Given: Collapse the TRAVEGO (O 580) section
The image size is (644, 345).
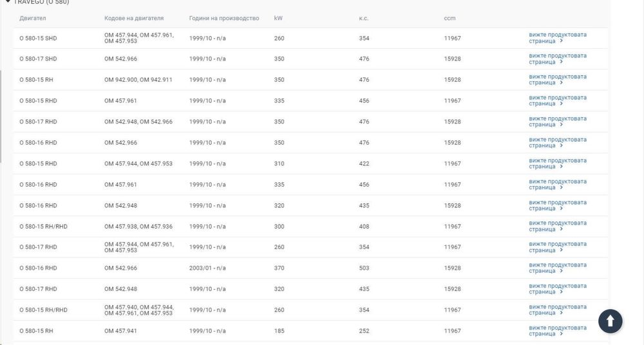Looking at the screenshot, I should coord(8,2).
